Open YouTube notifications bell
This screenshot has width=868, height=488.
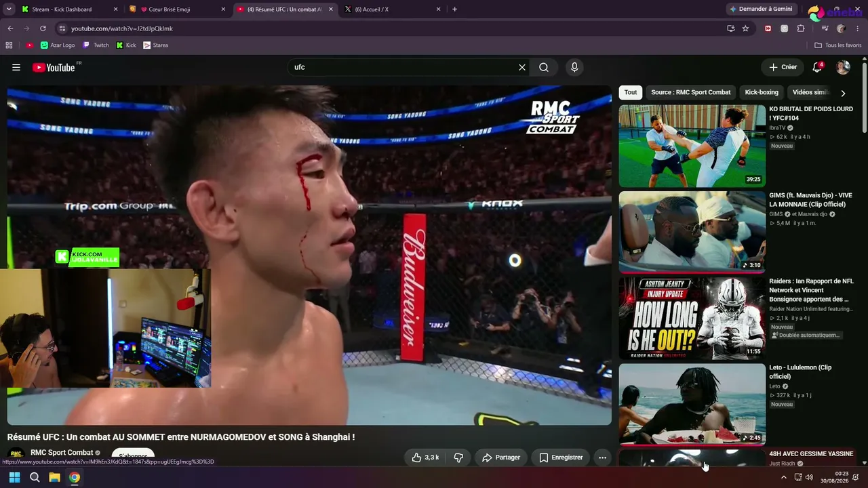(817, 67)
